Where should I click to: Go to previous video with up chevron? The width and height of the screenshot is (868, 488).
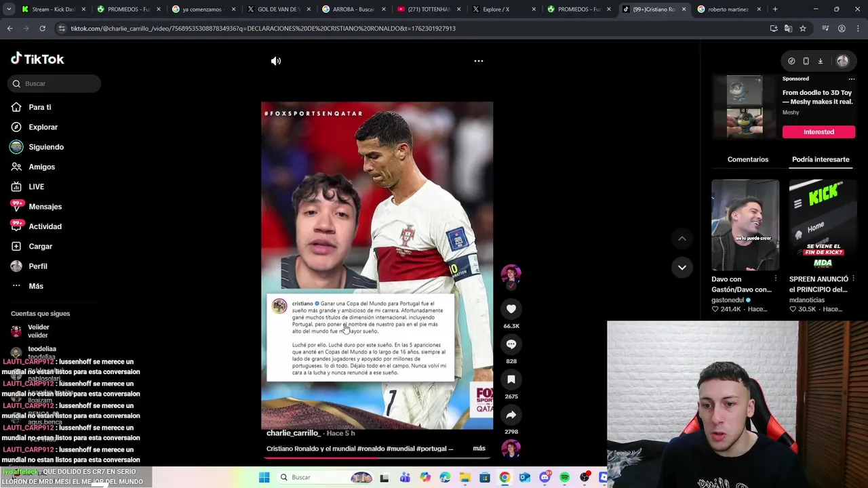click(x=682, y=239)
